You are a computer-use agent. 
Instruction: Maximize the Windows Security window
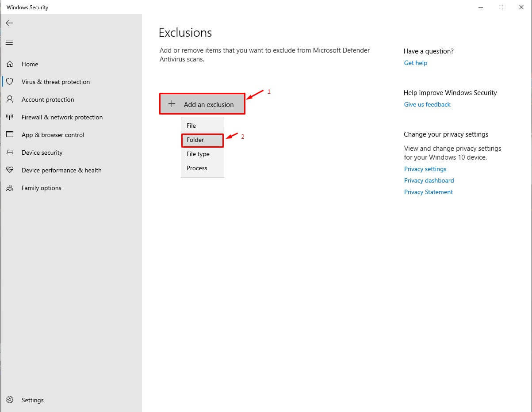click(x=501, y=7)
